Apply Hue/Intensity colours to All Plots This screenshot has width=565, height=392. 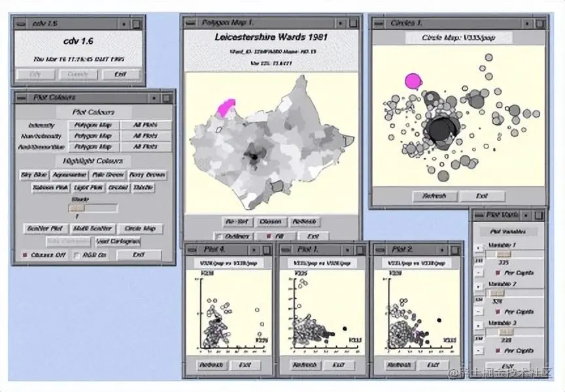tap(145, 136)
